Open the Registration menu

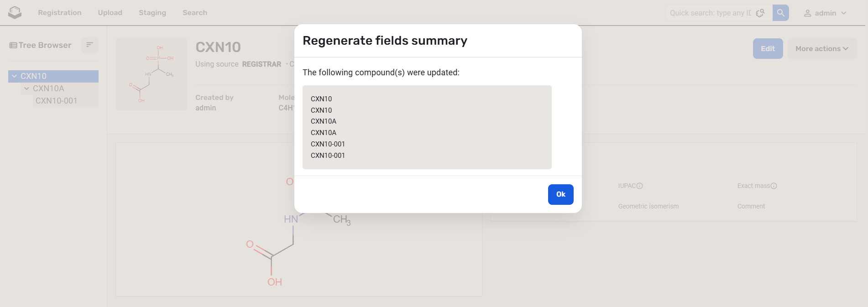click(60, 13)
